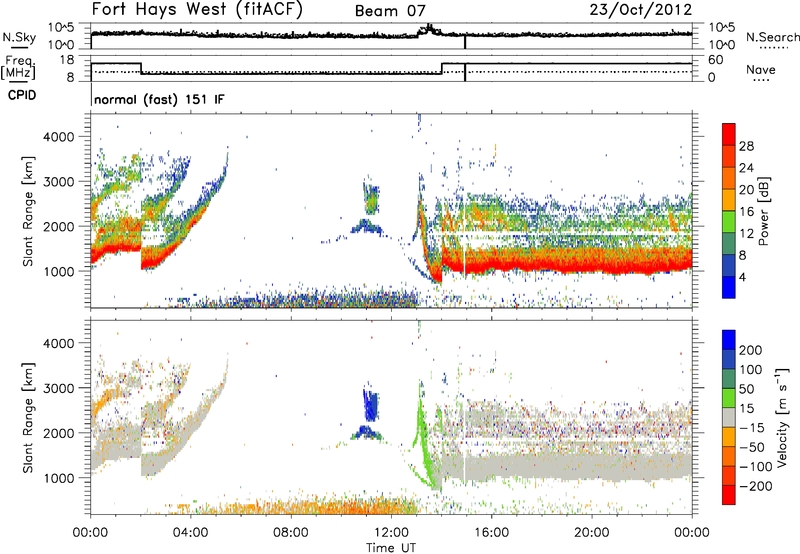Click the gray -15 to 15 Velocity segment
Screen dimensions: 800x554
tap(729, 417)
